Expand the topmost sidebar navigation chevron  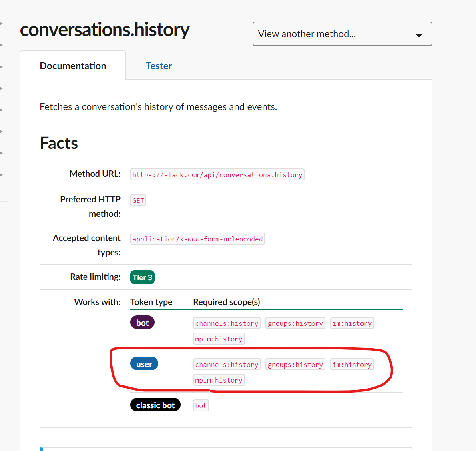(x=2, y=23)
